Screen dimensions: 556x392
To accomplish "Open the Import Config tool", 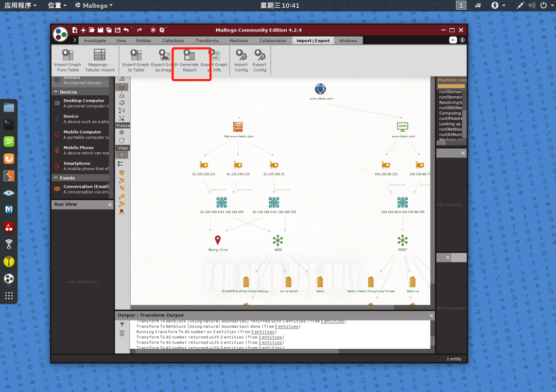I will point(241,61).
